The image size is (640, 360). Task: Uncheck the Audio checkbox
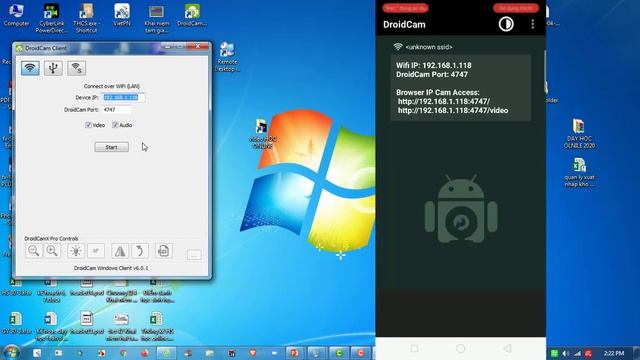[115, 125]
